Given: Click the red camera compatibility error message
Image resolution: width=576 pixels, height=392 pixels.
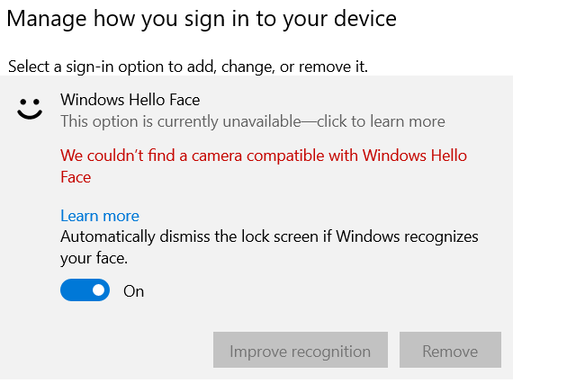Looking at the screenshot, I should point(263,156).
